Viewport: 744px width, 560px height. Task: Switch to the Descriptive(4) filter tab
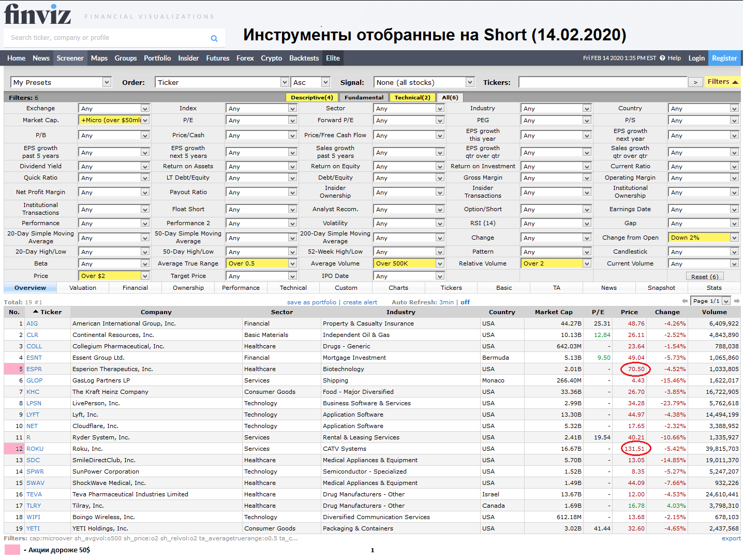(312, 97)
